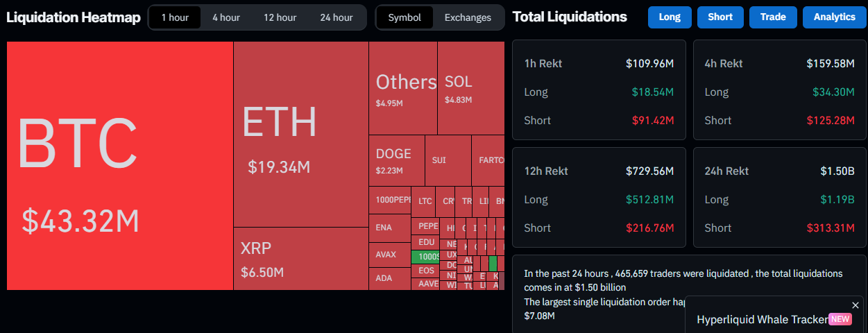Switch heatmap to 12 hour timeframe

point(280,17)
